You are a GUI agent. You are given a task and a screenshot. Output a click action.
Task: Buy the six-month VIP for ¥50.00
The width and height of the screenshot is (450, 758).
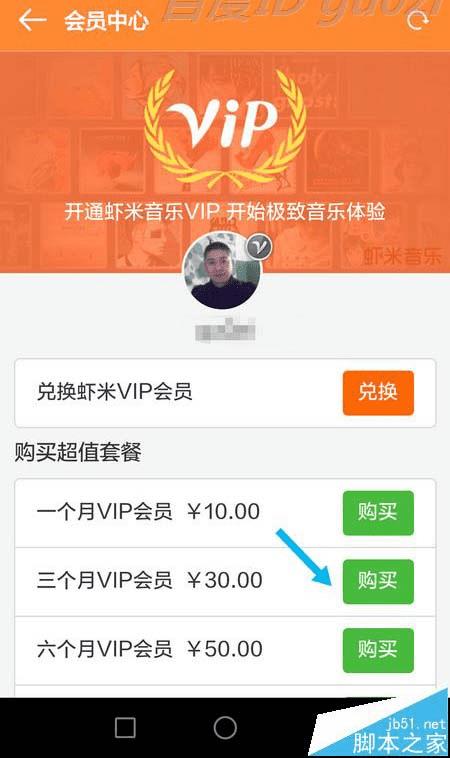378,650
